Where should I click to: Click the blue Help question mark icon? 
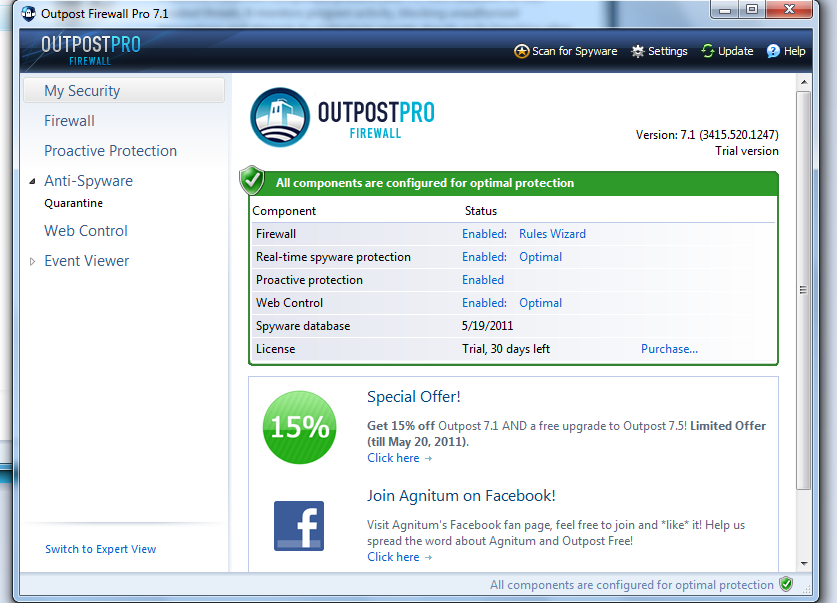pyautogui.click(x=773, y=51)
